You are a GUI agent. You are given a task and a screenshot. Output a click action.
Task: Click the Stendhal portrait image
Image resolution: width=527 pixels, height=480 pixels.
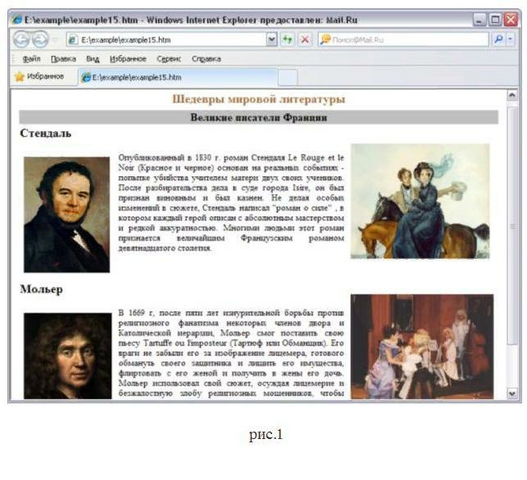[x=67, y=214]
